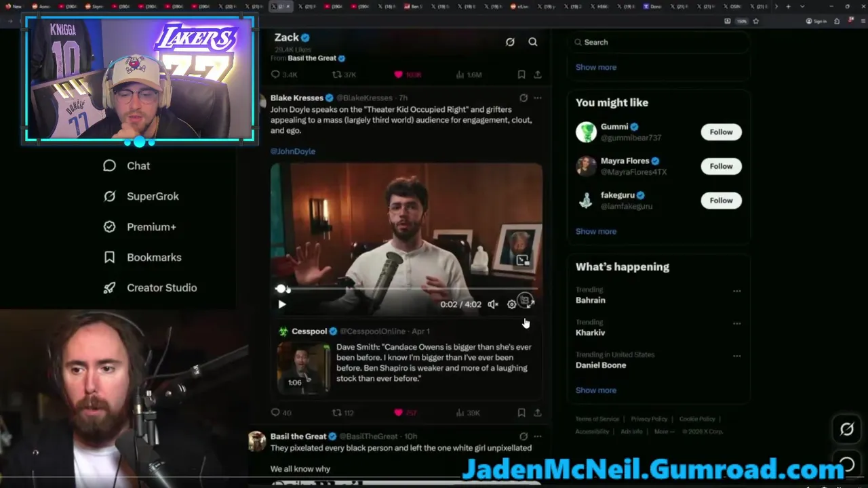868x488 pixels.
Task: Open the @JohnDoyle mention link
Action: coord(293,151)
